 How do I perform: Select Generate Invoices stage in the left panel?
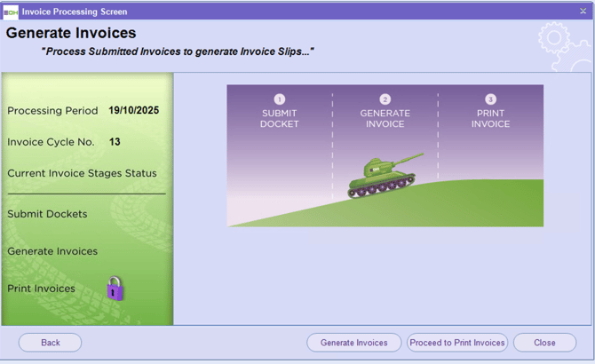[52, 251]
